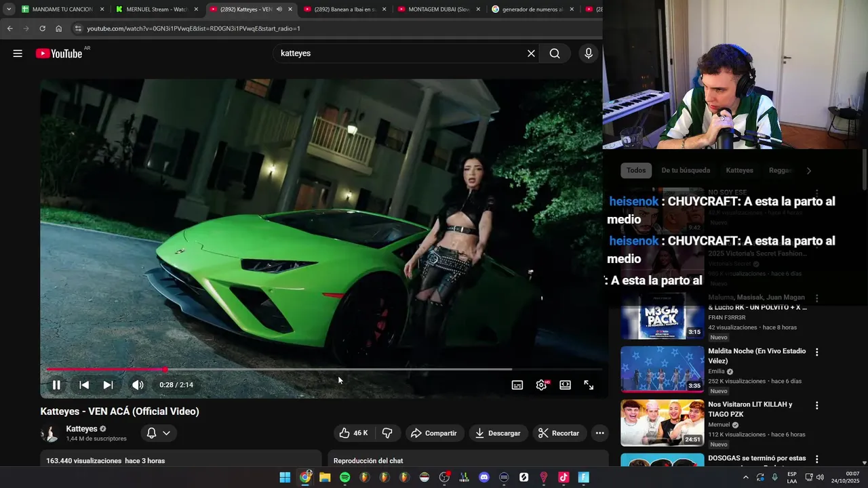The height and width of the screenshot is (488, 868).
Task: Open the Katteyes channel name link
Action: (x=81, y=429)
